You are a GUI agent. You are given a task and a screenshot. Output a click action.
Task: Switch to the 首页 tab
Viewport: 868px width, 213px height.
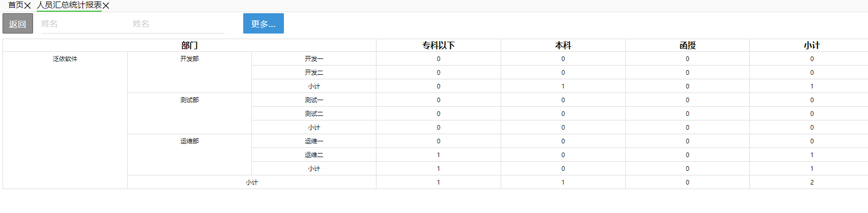16,5
